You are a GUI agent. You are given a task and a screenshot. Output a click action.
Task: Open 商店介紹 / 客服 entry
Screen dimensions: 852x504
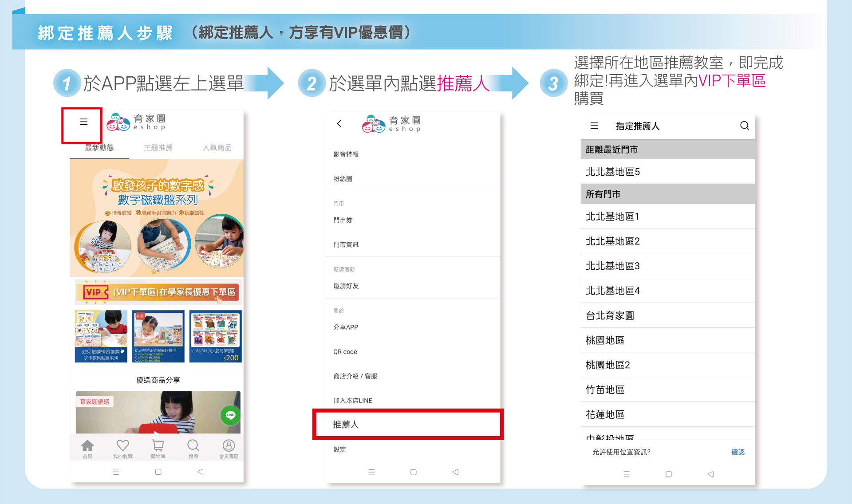(x=413, y=376)
